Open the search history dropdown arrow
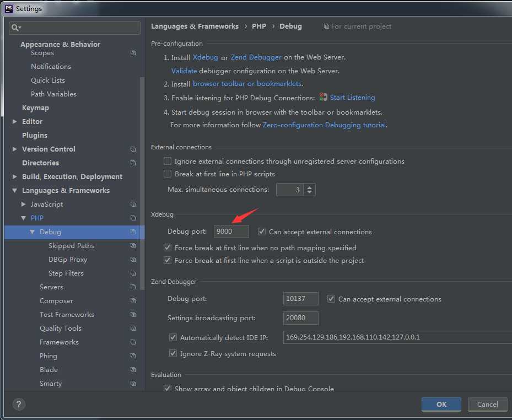Screen dimensions: 512x420 click(x=20, y=28)
